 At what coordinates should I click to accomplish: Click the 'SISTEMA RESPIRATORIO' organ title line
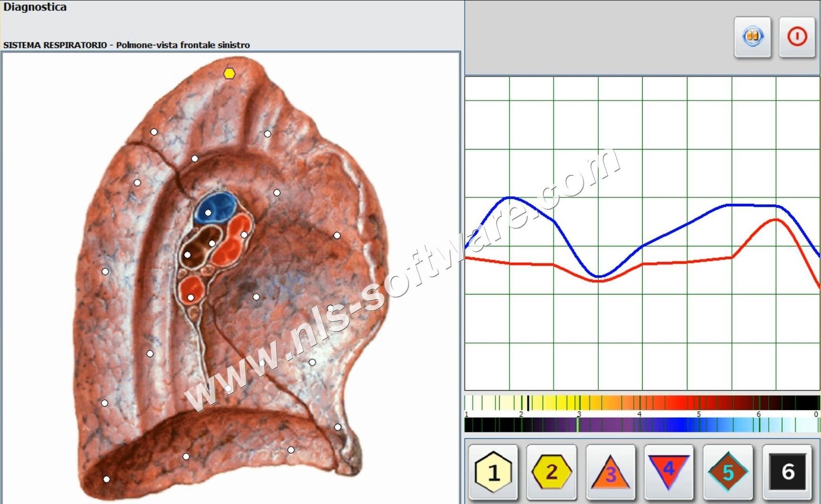[x=127, y=45]
